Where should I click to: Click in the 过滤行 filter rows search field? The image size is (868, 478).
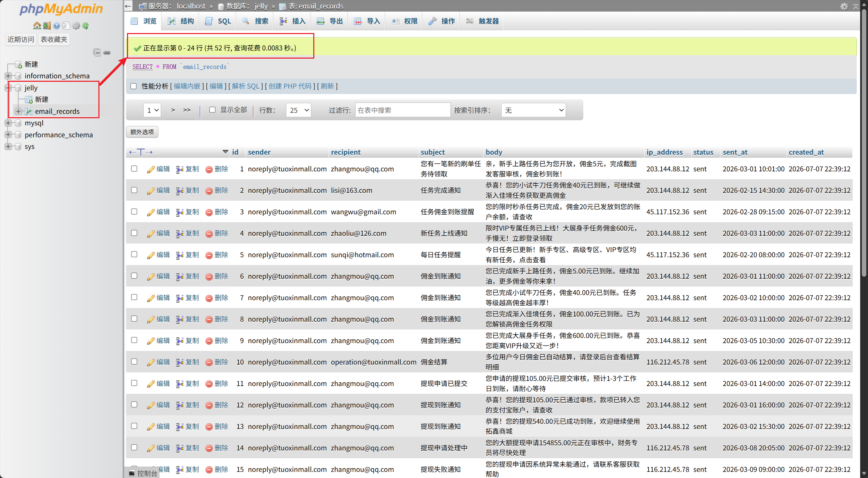403,110
